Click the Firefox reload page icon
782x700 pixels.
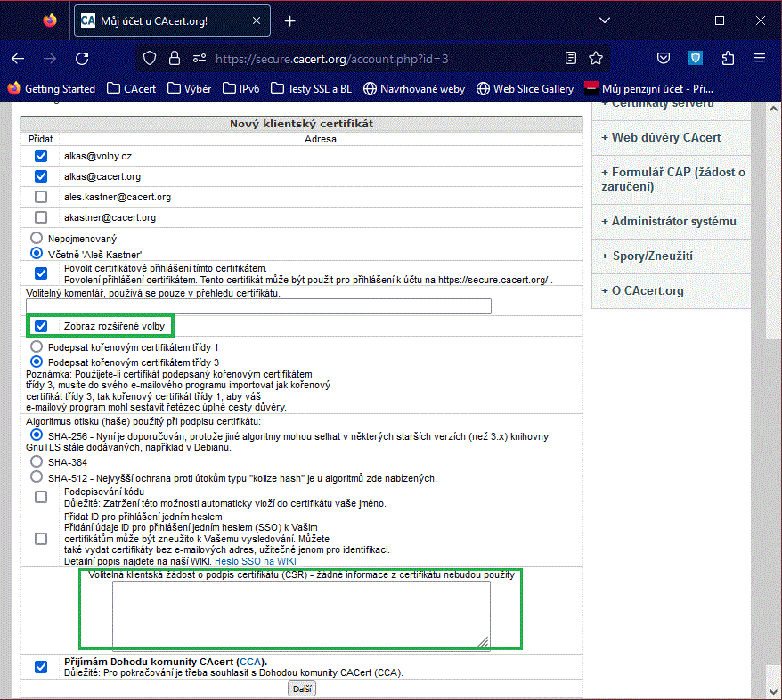(x=82, y=58)
